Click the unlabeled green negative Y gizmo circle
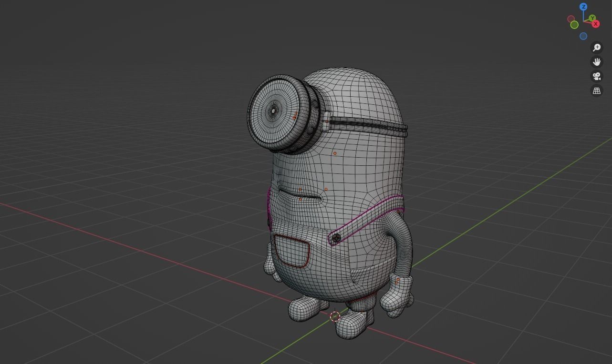612x364 pixels. coord(574,25)
